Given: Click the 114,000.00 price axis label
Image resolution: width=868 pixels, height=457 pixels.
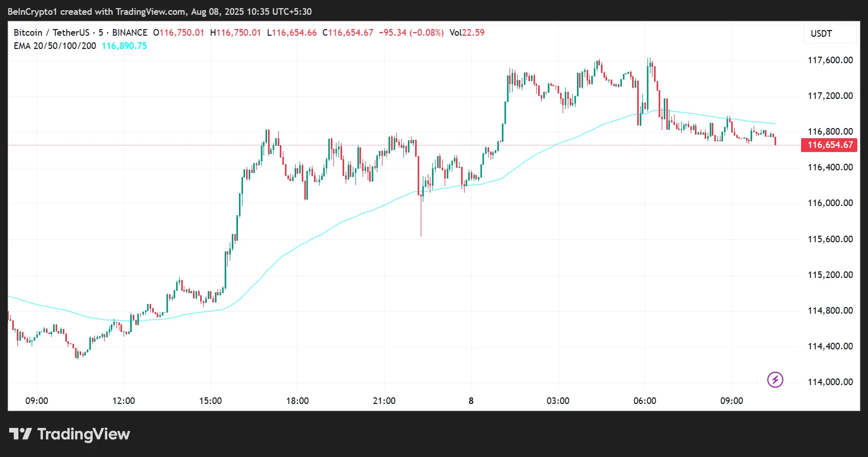Looking at the screenshot, I should (830, 382).
